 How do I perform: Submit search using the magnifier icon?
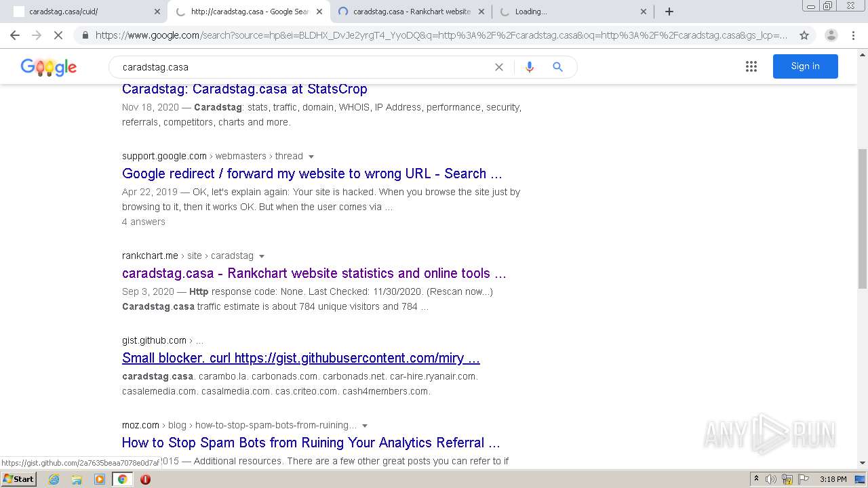point(557,67)
